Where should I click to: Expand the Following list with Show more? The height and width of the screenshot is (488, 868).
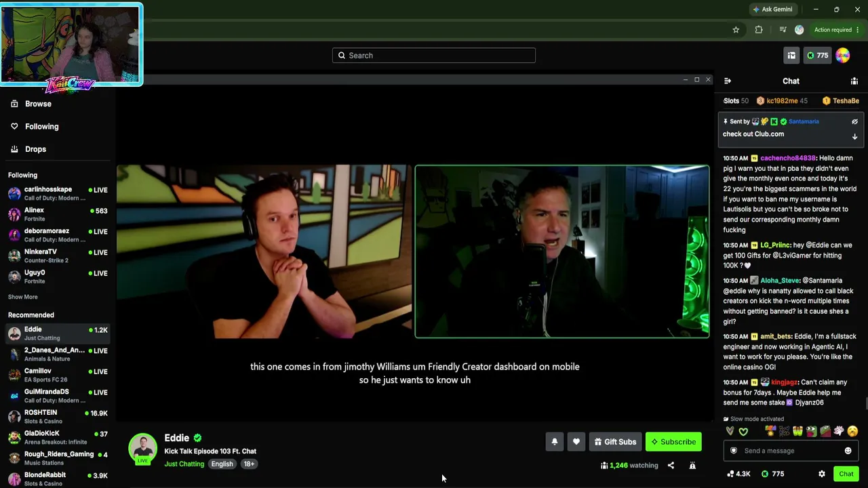[22, 297]
